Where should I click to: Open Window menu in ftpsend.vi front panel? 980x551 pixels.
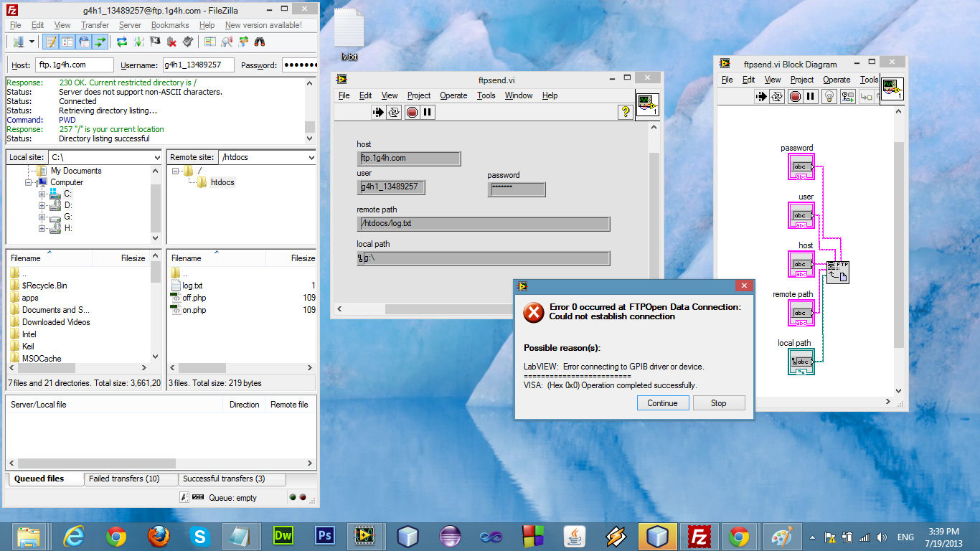(519, 95)
